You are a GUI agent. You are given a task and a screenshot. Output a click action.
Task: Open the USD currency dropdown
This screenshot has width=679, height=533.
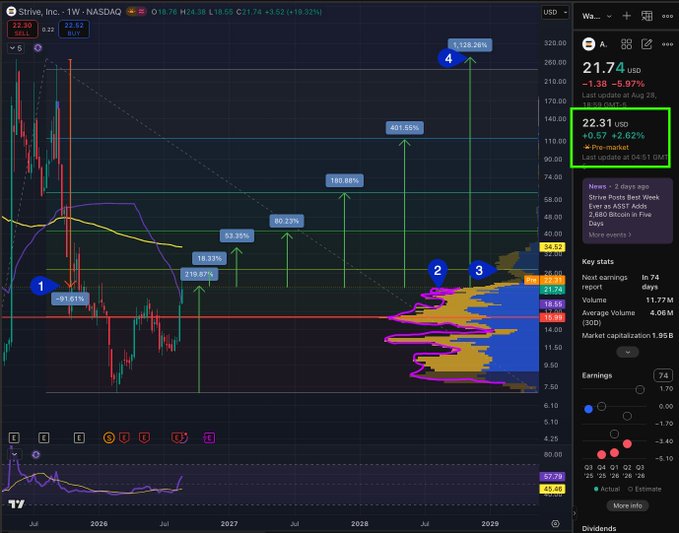(555, 12)
